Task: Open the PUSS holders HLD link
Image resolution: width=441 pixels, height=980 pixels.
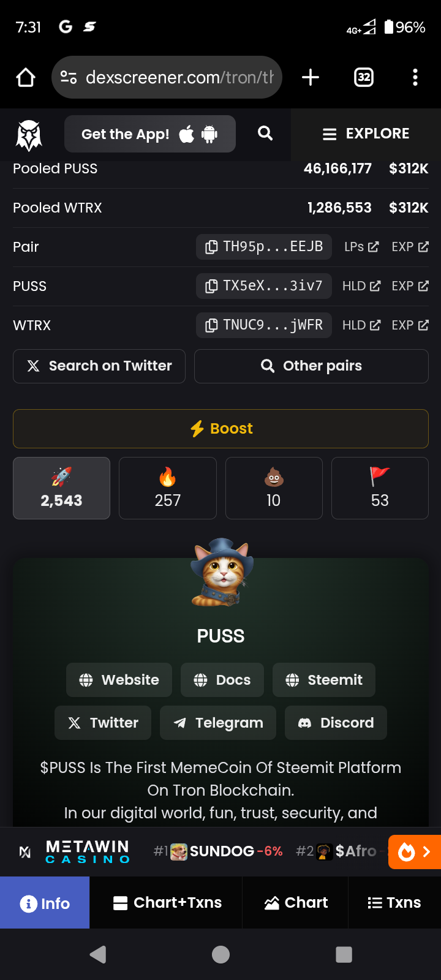Action: click(x=361, y=286)
